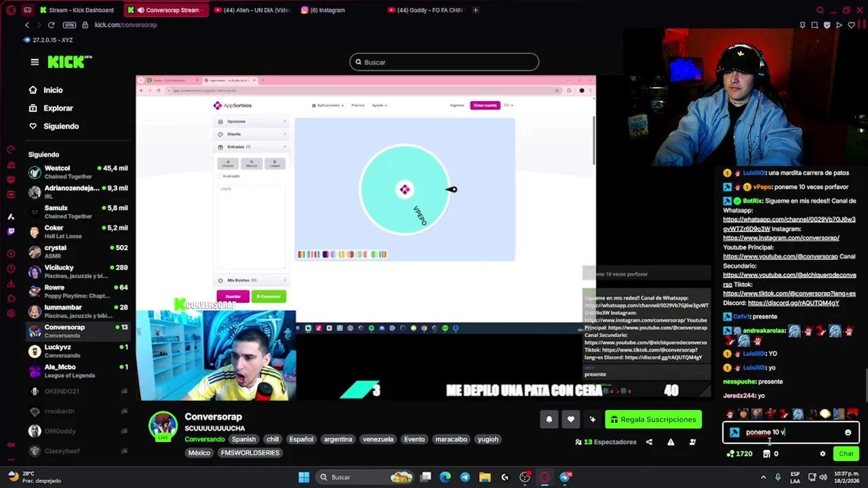This screenshot has height=488, width=868.
Task: Open Samulx's channel in the following list
Action: click(78, 212)
